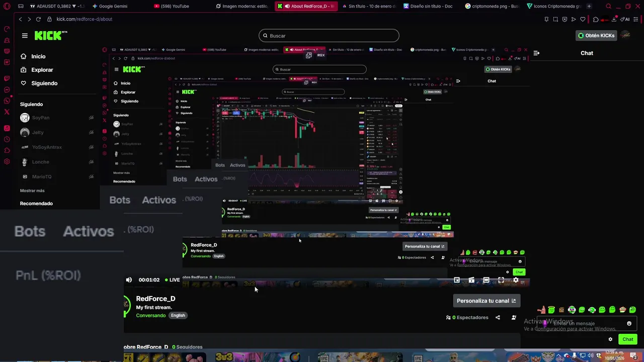The height and width of the screenshot is (362, 644).
Task: Open a new browser tab
Action: [x=589, y=6]
